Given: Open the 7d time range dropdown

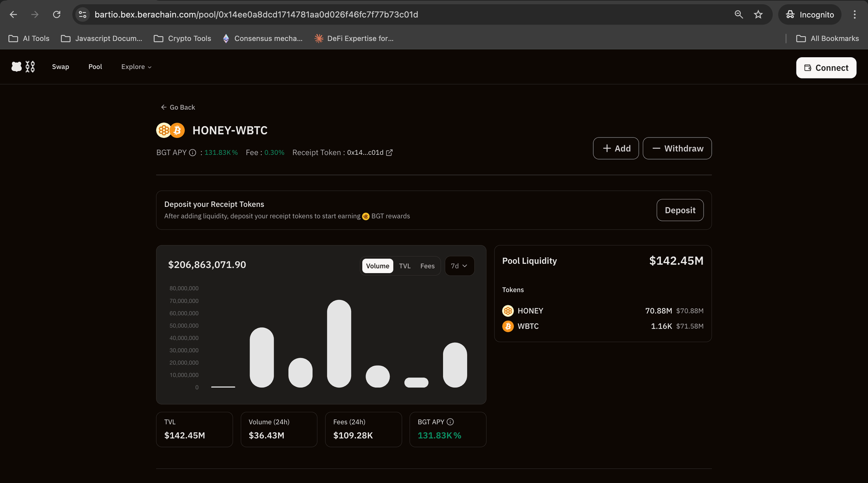Looking at the screenshot, I should pos(460,266).
